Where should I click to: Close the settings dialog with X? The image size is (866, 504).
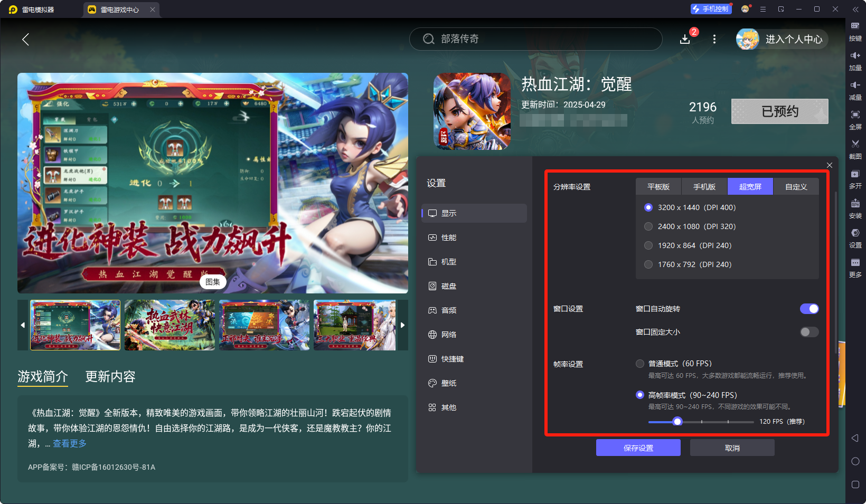click(x=830, y=165)
